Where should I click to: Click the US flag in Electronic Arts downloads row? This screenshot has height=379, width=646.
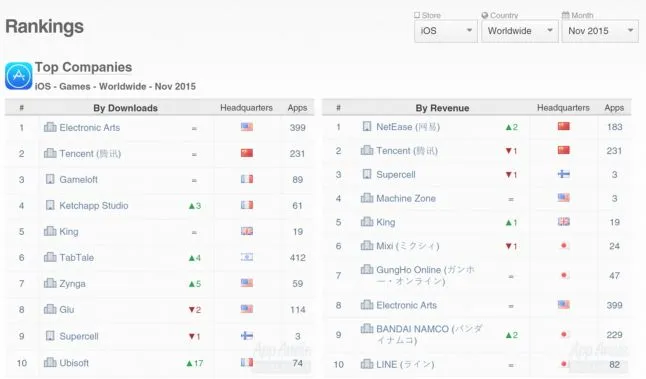click(247, 127)
